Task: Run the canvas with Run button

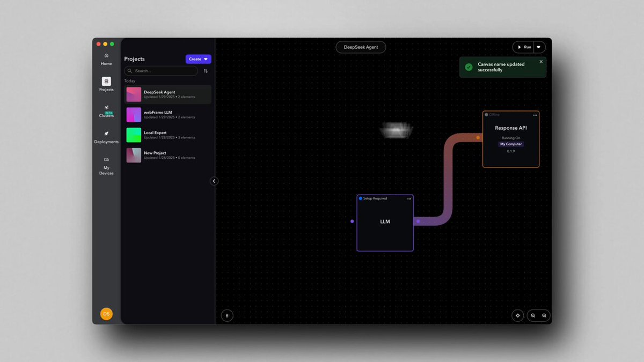Action: point(524,47)
